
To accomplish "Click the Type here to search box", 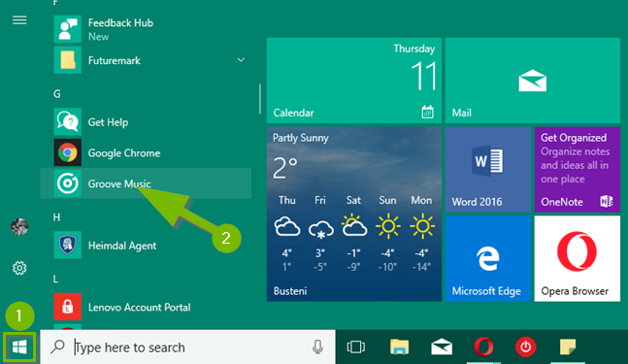I will (188, 347).
